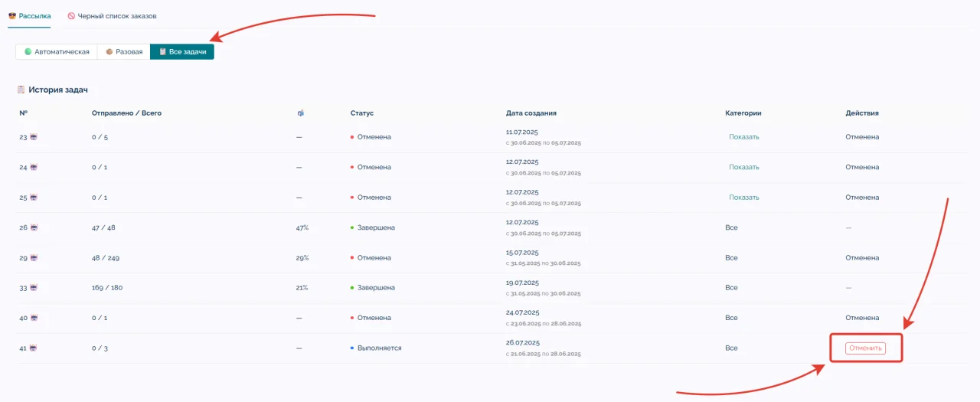980x402 pixels.
Task: Select the Все задачи filter
Action: coord(182,52)
